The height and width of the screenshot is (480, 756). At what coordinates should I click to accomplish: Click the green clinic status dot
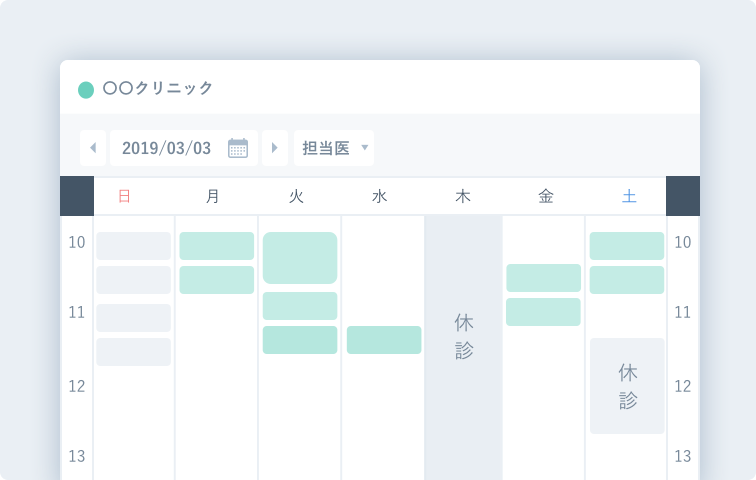86,89
